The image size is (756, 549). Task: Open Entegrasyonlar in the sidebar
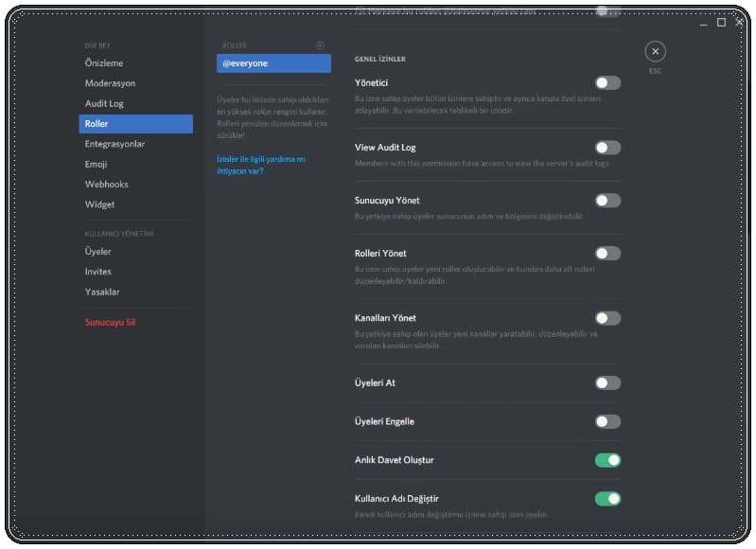click(x=114, y=144)
